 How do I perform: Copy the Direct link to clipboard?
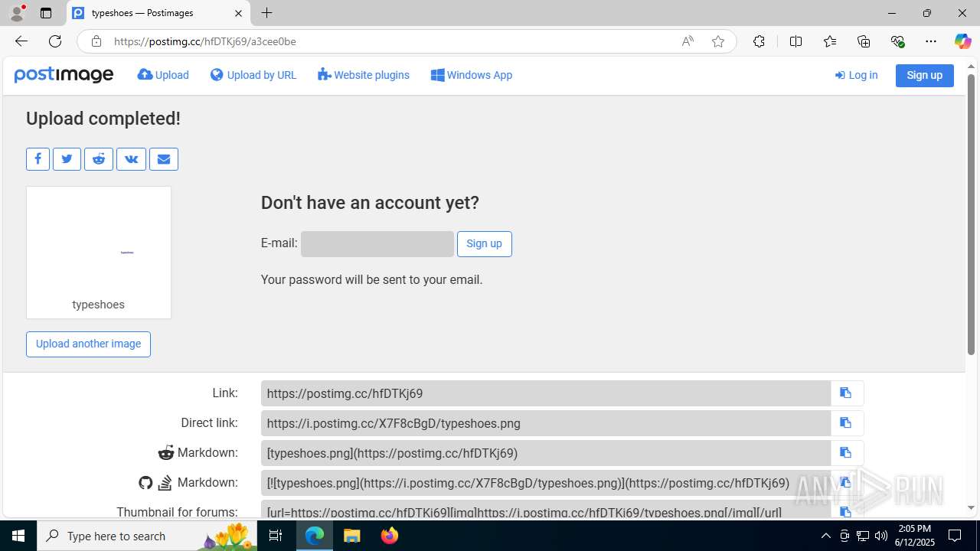pos(846,423)
